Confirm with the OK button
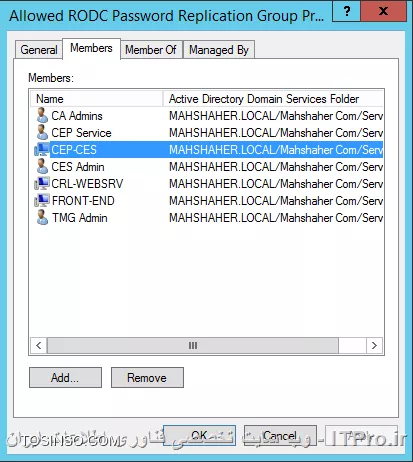 (x=199, y=435)
